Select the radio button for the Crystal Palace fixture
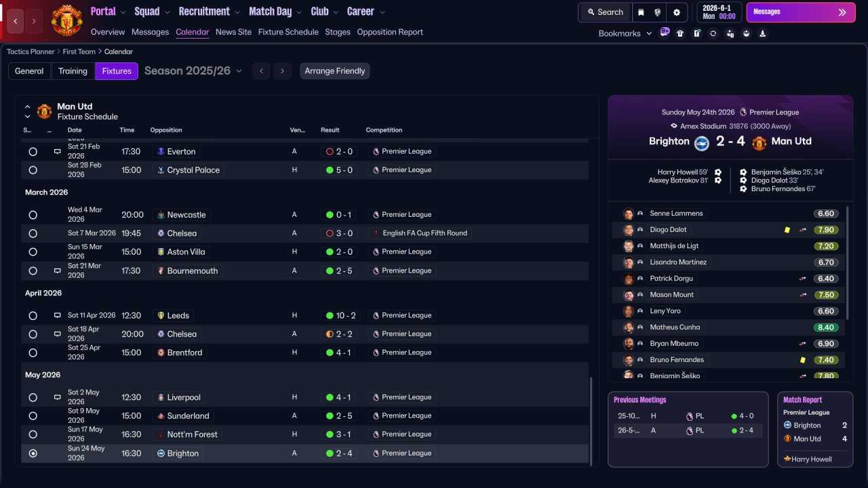The width and height of the screenshot is (868, 488). click(x=33, y=170)
